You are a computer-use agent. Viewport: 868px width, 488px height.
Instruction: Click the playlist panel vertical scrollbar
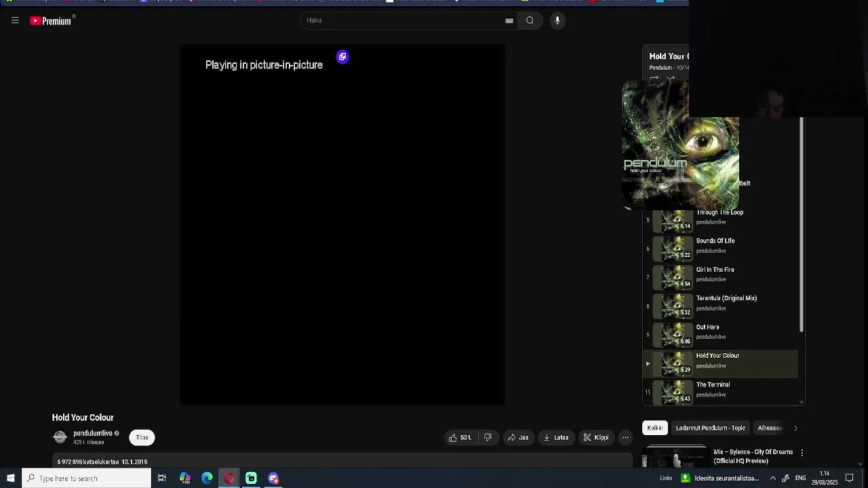(802, 224)
